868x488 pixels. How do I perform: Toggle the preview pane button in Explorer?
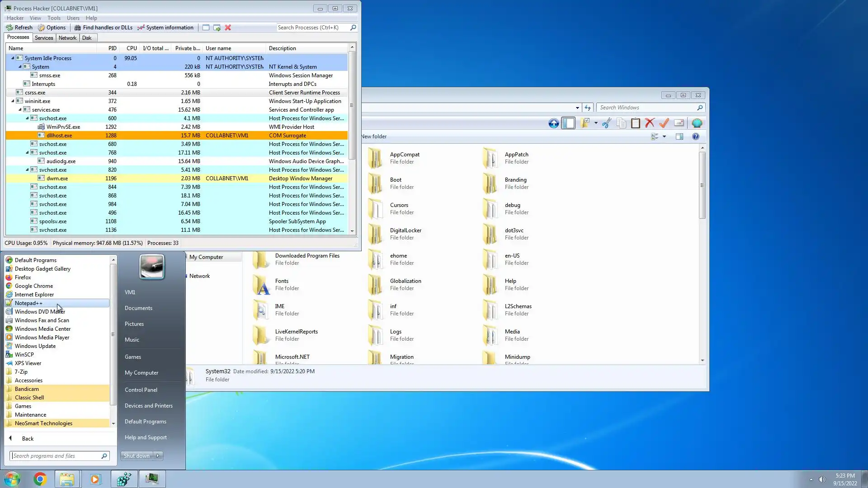tap(679, 136)
